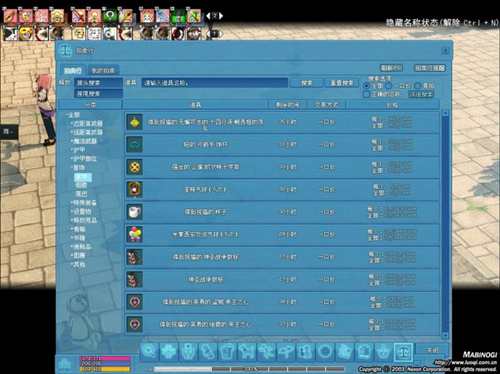
Task: Click the 搜索 search button
Action: [306, 83]
